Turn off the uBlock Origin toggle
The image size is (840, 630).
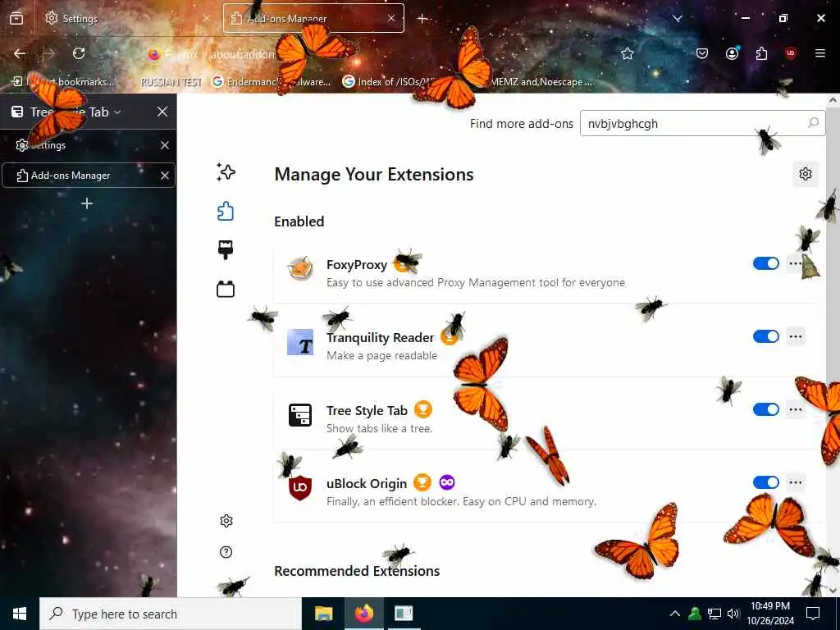(x=765, y=482)
